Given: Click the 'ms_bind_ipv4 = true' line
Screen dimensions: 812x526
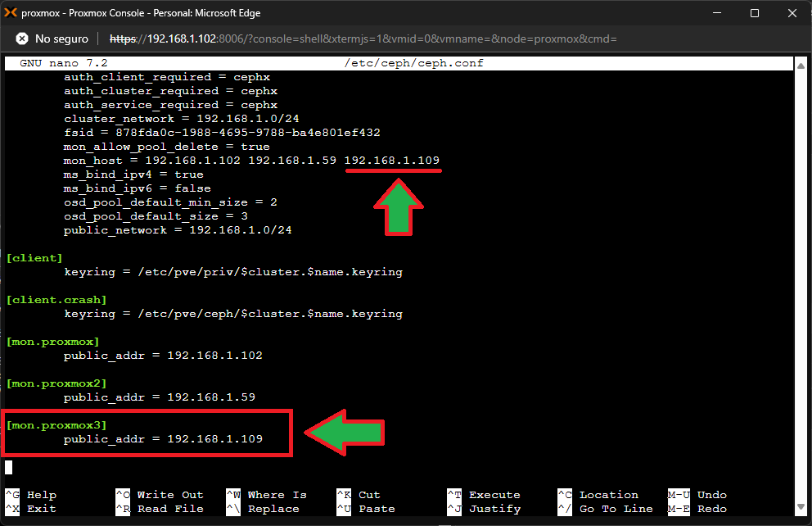Looking at the screenshot, I should pyautogui.click(x=133, y=175).
